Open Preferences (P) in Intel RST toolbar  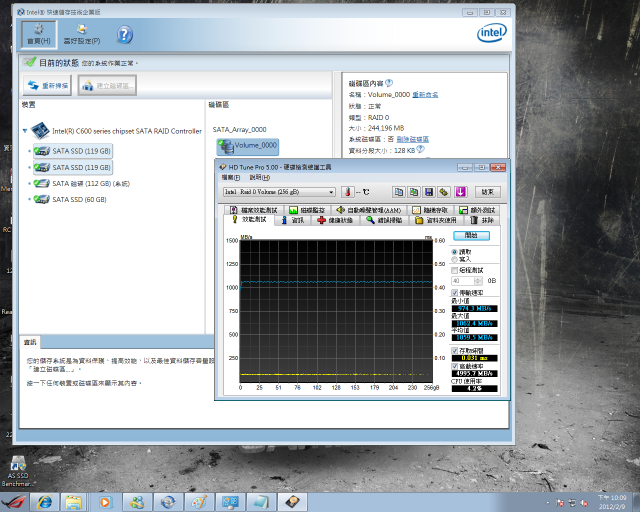point(82,34)
